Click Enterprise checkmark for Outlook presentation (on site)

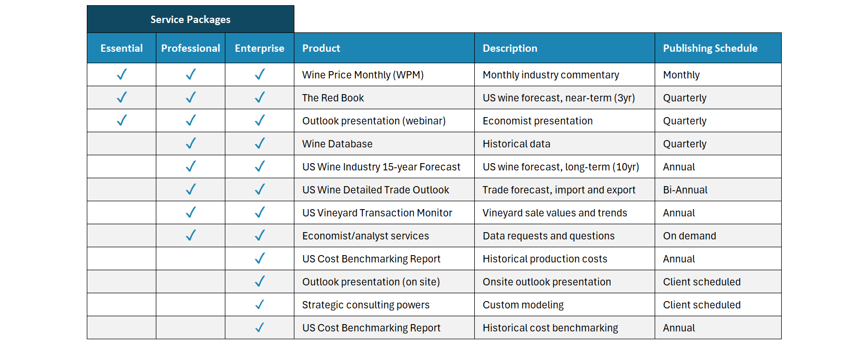click(260, 282)
